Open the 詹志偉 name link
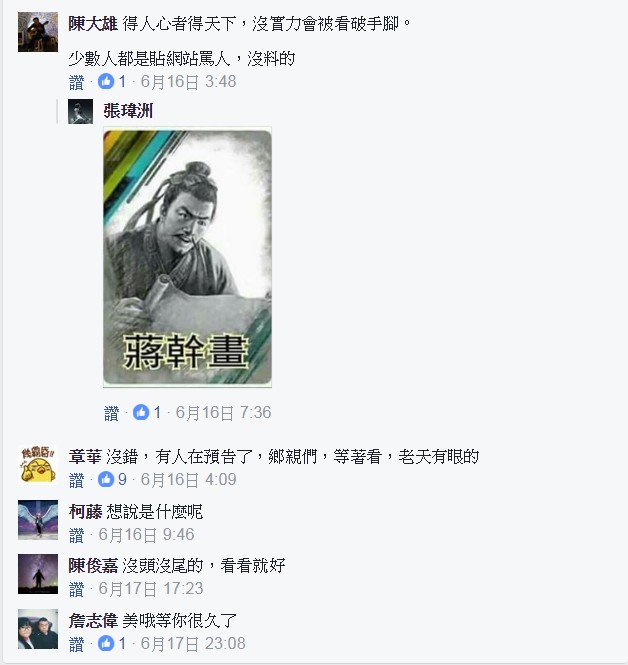 93,621
